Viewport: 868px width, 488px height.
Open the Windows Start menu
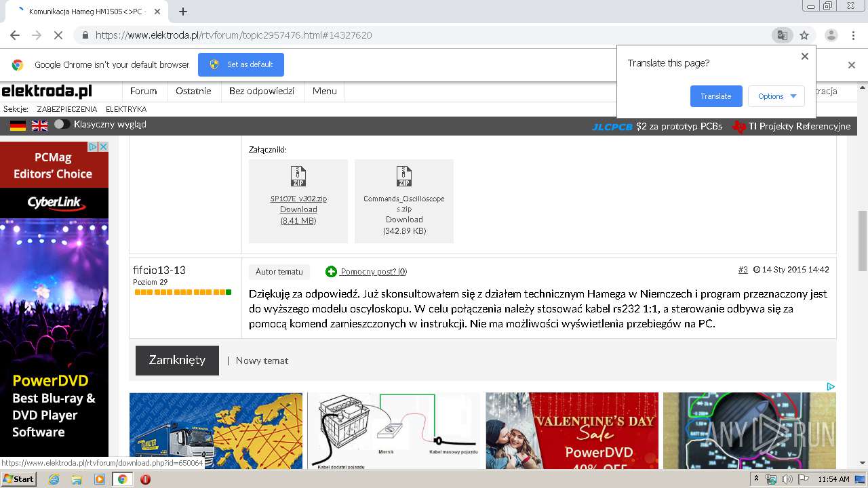[x=19, y=479]
